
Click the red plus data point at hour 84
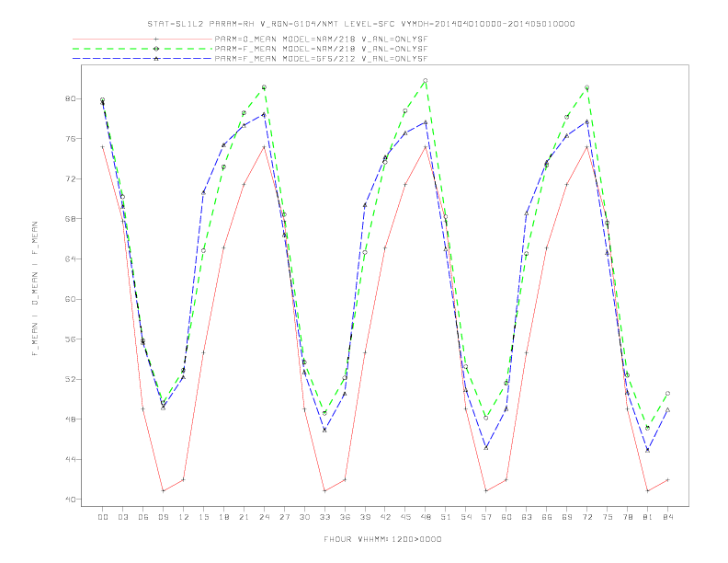667,480
